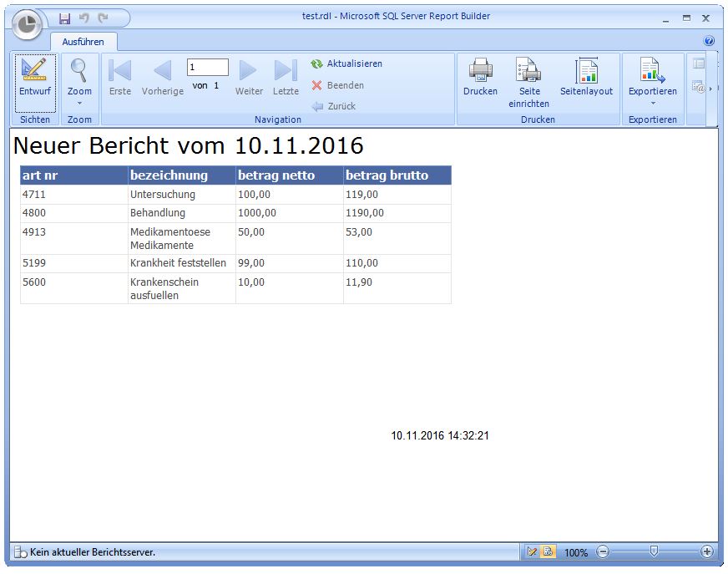
Task: Click the Beenden stop button
Action: coord(338,85)
